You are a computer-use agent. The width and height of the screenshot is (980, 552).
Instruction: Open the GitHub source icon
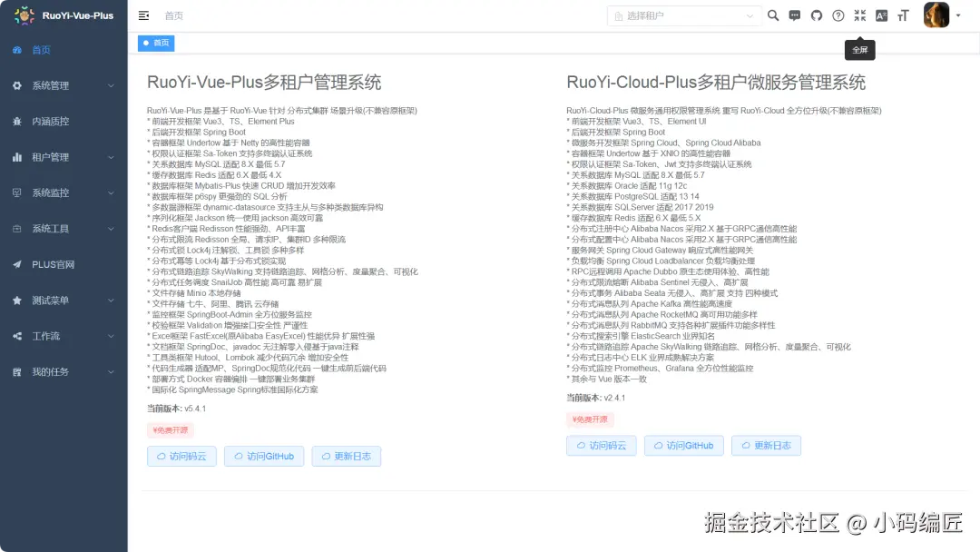(817, 15)
